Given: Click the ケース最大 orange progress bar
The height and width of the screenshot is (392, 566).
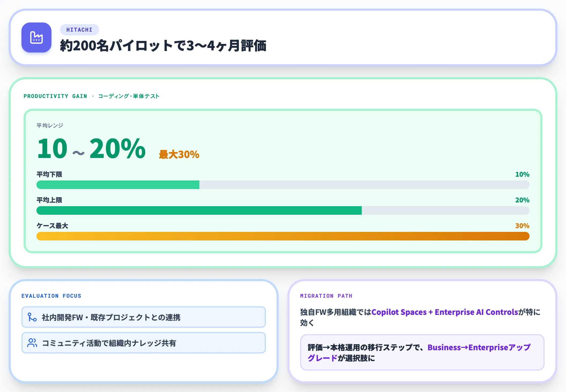Looking at the screenshot, I should tap(283, 236).
